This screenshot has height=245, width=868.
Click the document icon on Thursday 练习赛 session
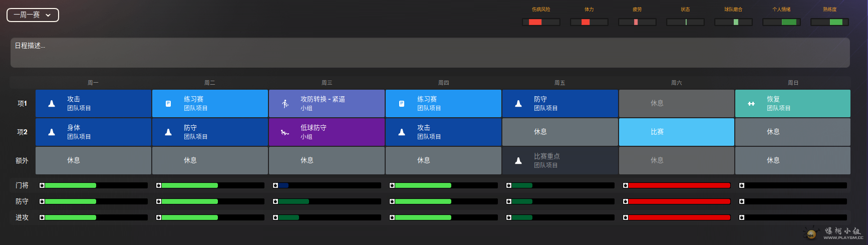[x=402, y=104]
